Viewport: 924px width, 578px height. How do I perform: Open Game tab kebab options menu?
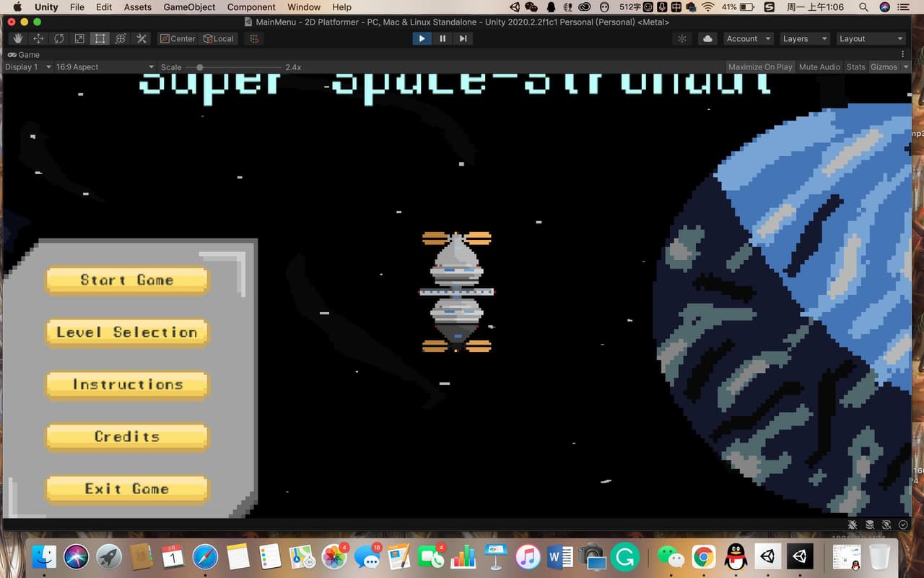[902, 54]
